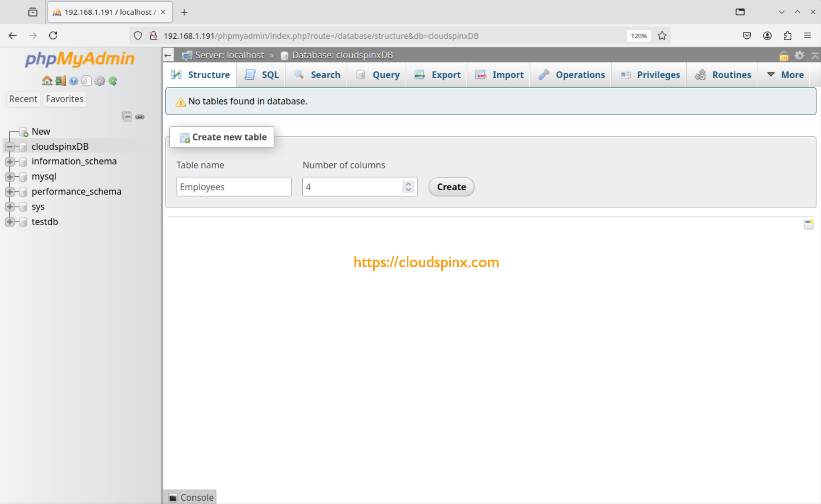The width and height of the screenshot is (821, 504).
Task: Click the unhide navigation items link icon
Action: 140,117
